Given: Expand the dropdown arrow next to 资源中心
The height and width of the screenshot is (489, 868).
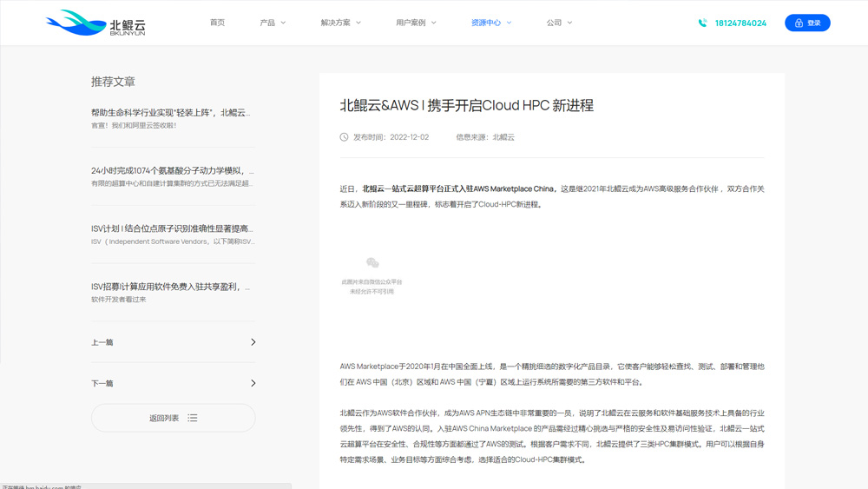Looking at the screenshot, I should (509, 23).
